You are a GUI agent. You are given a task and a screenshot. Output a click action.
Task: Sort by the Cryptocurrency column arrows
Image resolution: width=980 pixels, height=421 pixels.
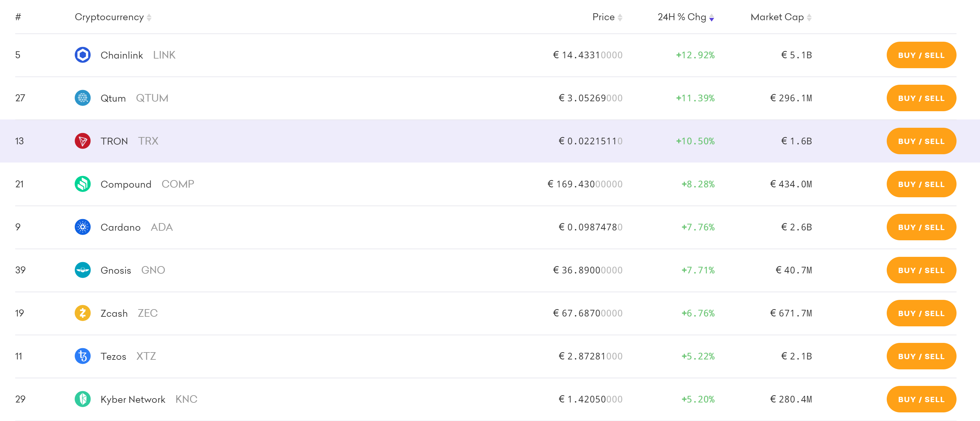[x=149, y=18]
